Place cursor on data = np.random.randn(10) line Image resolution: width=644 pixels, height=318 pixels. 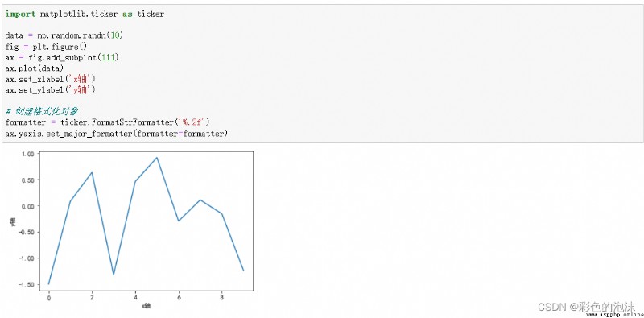tap(64, 35)
